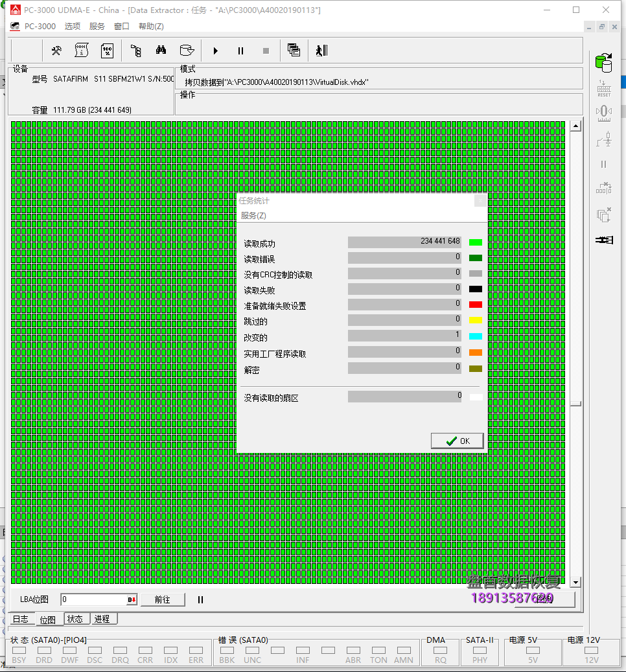Open the binary info scroll icon
The height and width of the screenshot is (672, 626).
click(x=81, y=51)
